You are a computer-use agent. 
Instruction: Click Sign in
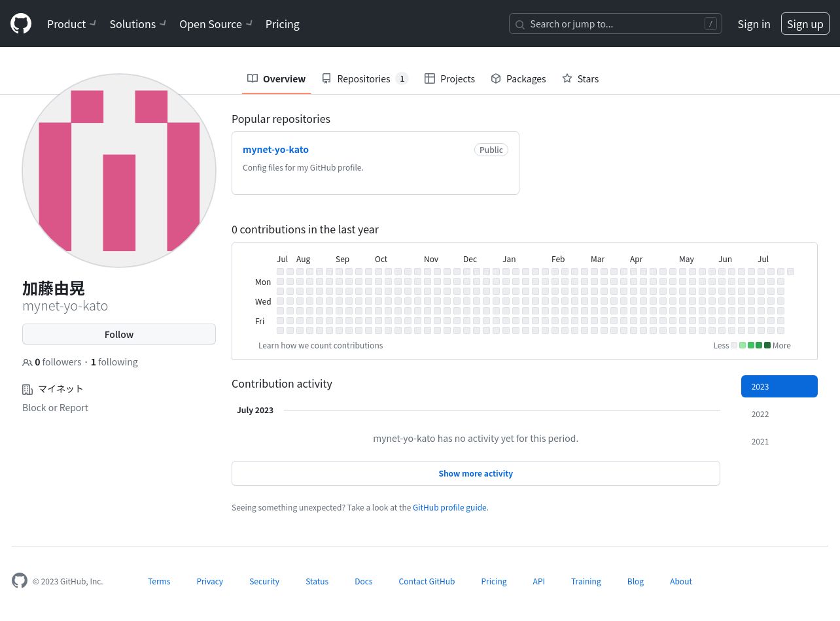pyautogui.click(x=754, y=24)
